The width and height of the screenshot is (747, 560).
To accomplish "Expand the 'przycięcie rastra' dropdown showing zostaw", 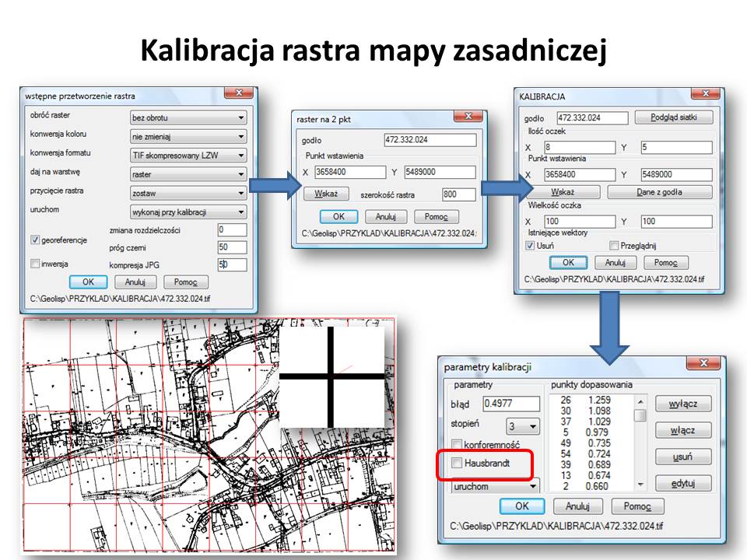I will (188, 194).
